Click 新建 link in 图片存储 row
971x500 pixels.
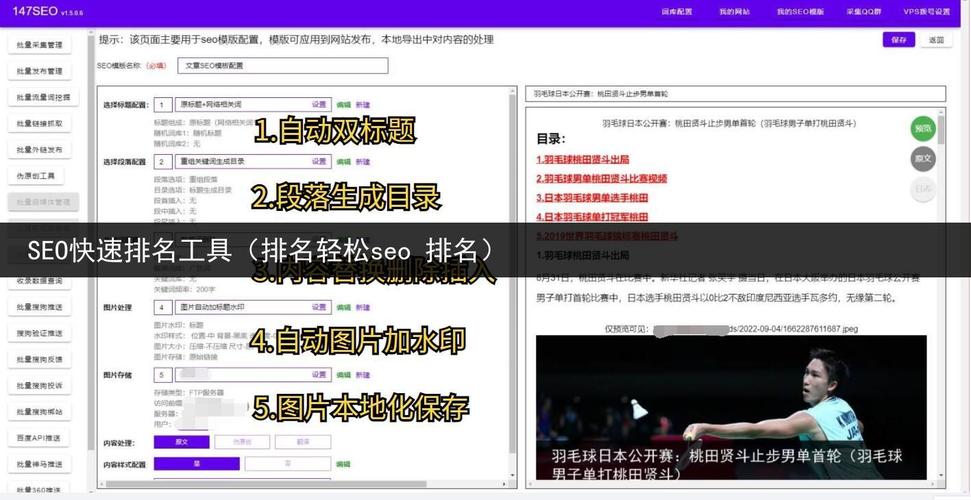[363, 375]
